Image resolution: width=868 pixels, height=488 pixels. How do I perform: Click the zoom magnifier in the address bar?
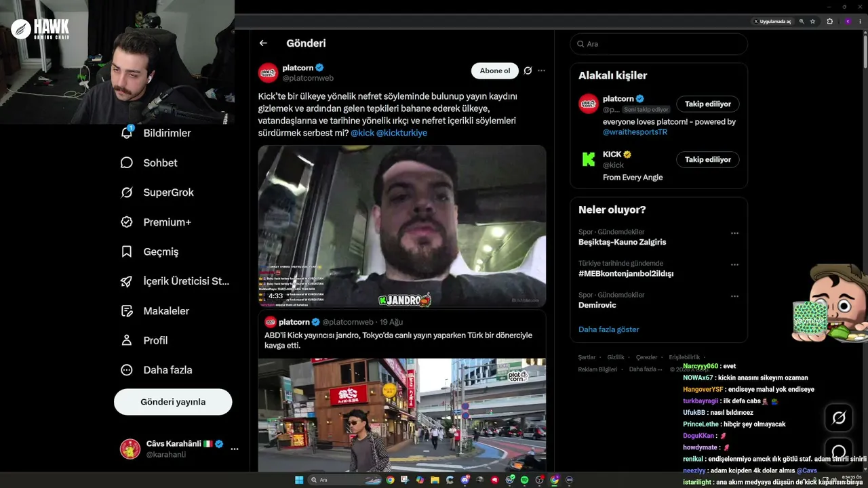tap(802, 22)
